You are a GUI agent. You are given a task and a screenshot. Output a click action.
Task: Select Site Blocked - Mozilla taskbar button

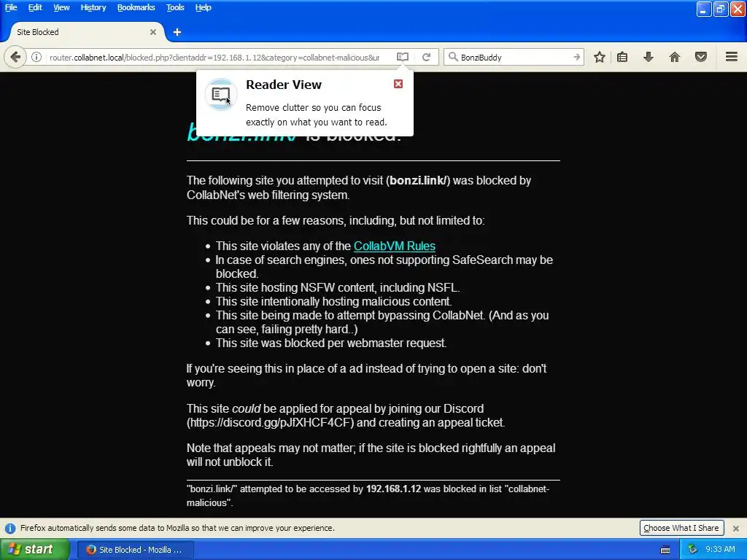click(135, 550)
